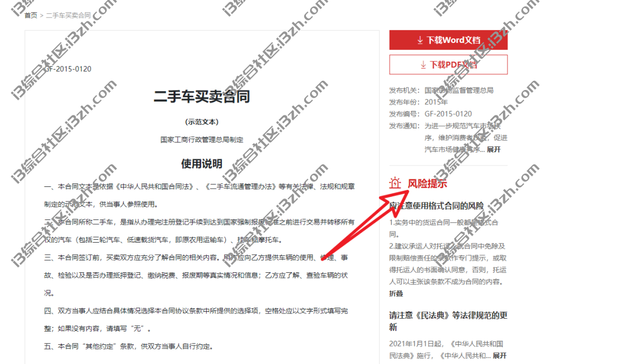This screenshot has width=627, height=364.
Task: Click the 发布机关 entry in sidebar
Action: pyautogui.click(x=441, y=91)
